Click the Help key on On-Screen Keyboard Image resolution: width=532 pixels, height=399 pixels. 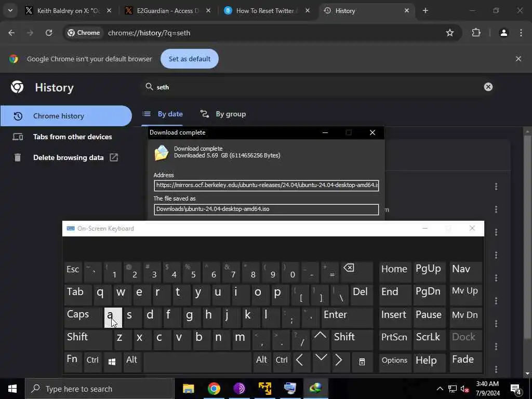429,362
